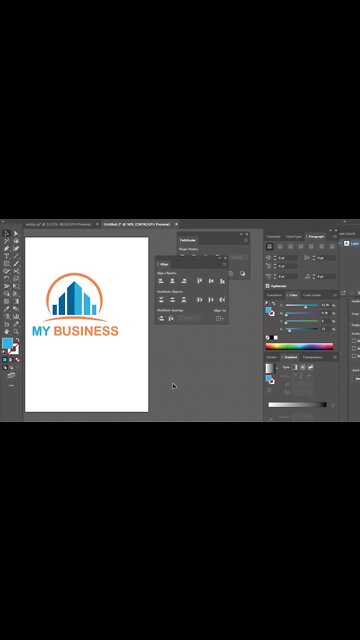Open the Gradient panel flyout menu

click(x=335, y=357)
